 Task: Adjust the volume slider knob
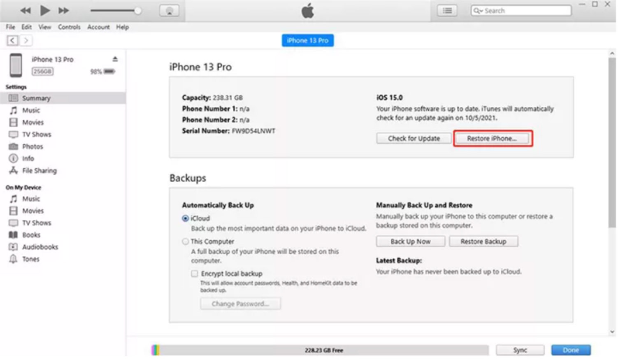[x=138, y=11]
